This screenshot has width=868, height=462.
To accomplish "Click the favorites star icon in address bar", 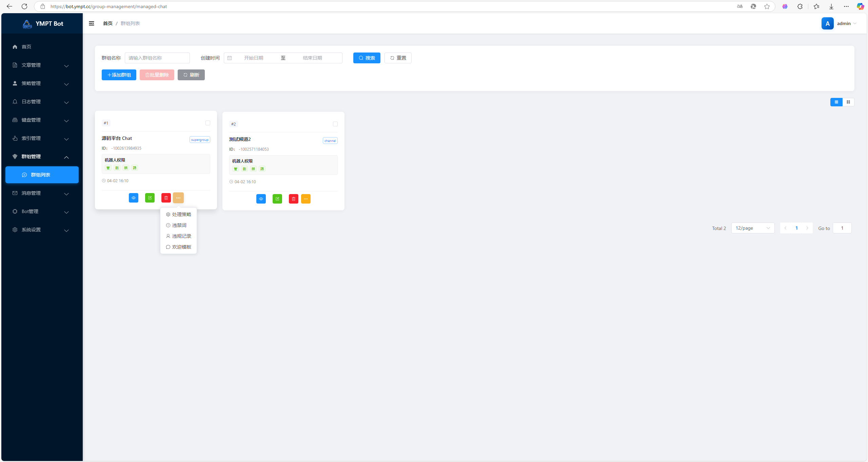I will point(767,6).
